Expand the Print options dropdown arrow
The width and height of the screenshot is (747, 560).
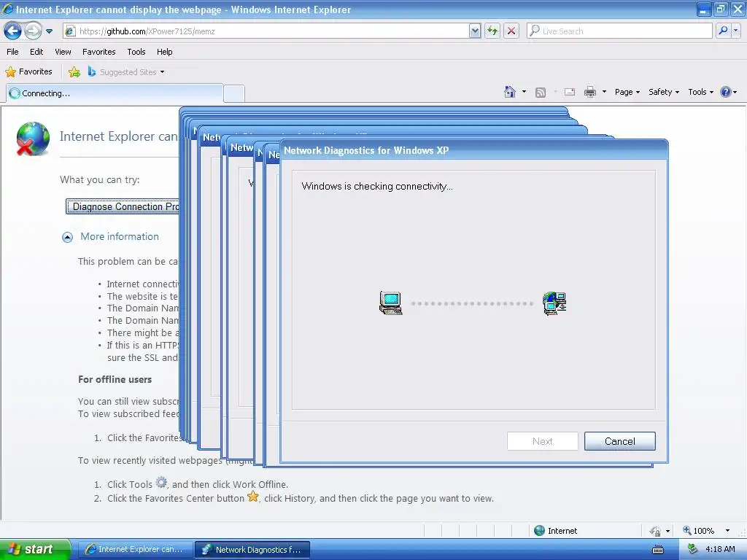[604, 92]
